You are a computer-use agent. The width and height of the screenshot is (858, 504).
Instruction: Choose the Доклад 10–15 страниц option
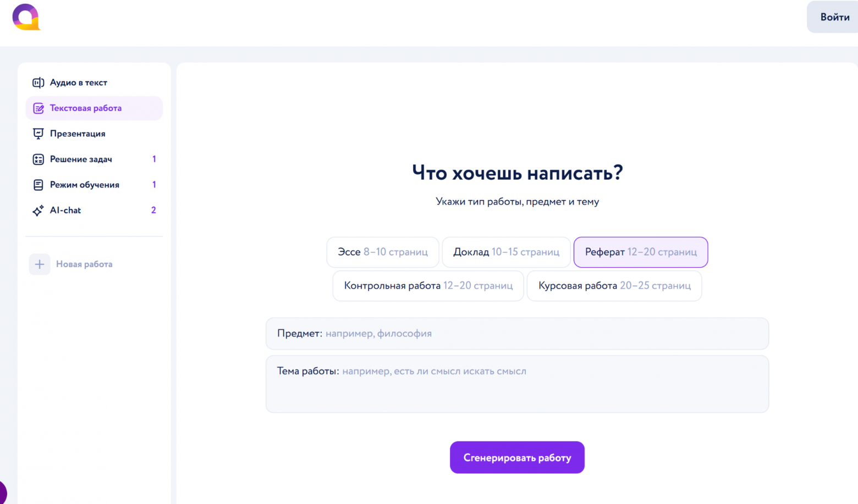pyautogui.click(x=506, y=252)
